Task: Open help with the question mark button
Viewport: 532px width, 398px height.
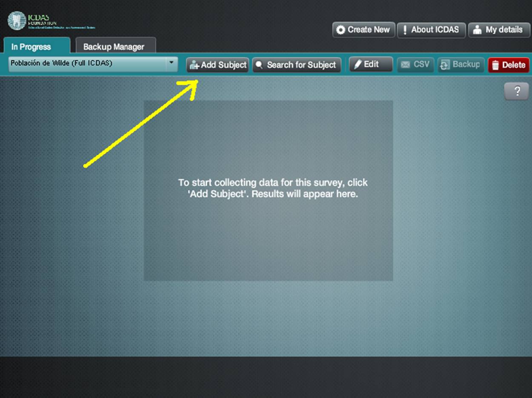Action: tap(517, 91)
